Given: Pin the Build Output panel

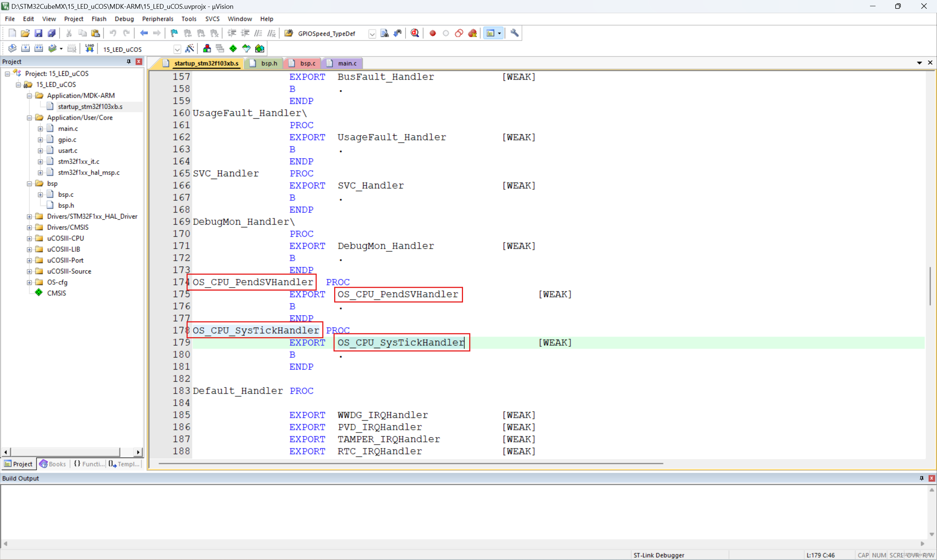Looking at the screenshot, I should point(922,478).
